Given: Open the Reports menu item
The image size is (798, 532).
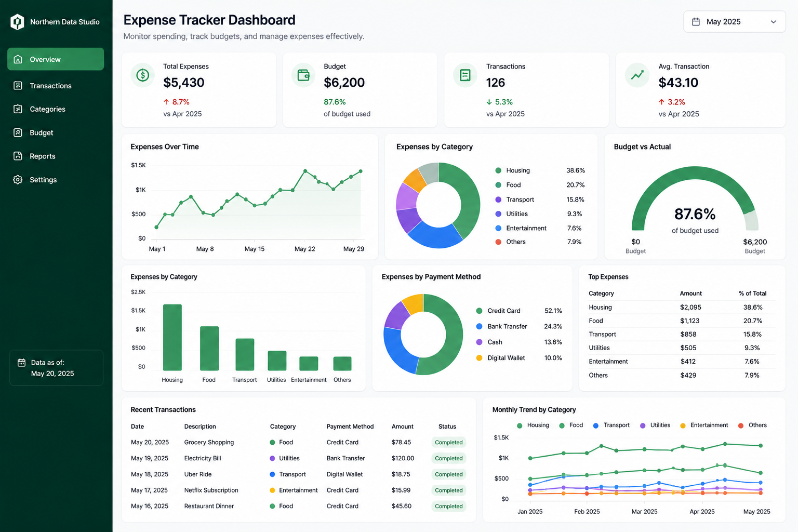Looking at the screenshot, I should coord(56,156).
